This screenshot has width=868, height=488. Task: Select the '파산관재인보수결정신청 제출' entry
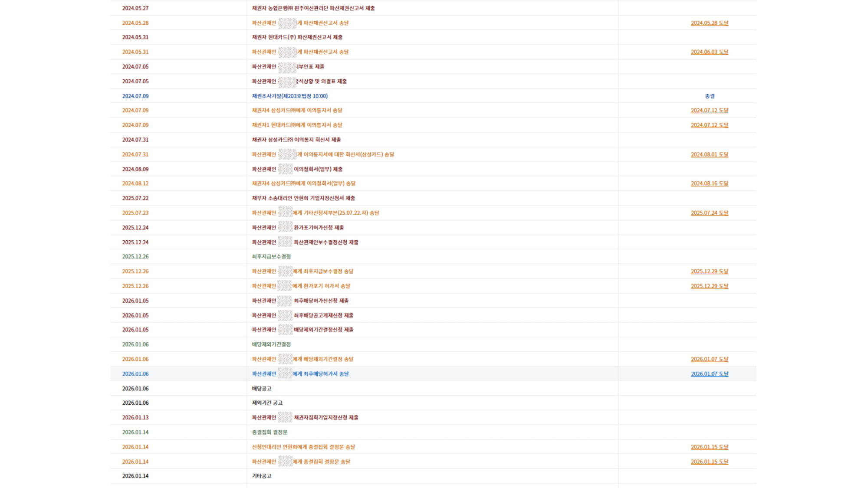tap(305, 242)
